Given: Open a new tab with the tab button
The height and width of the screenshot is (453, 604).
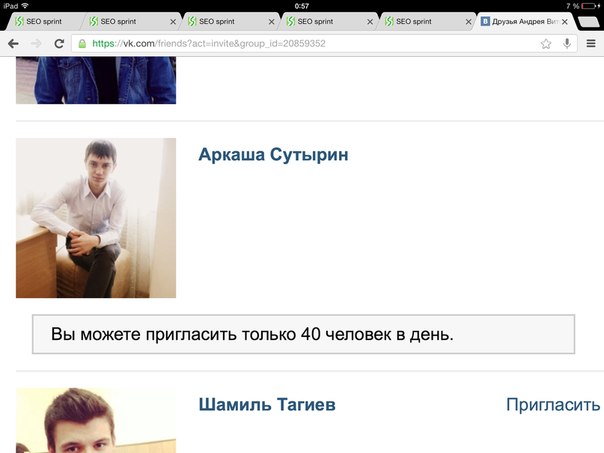Looking at the screenshot, I should point(589,22).
